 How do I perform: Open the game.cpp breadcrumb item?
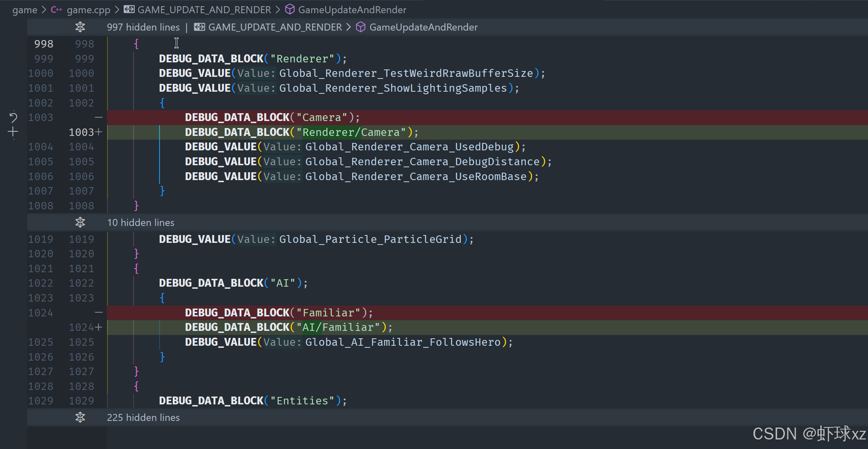point(88,10)
